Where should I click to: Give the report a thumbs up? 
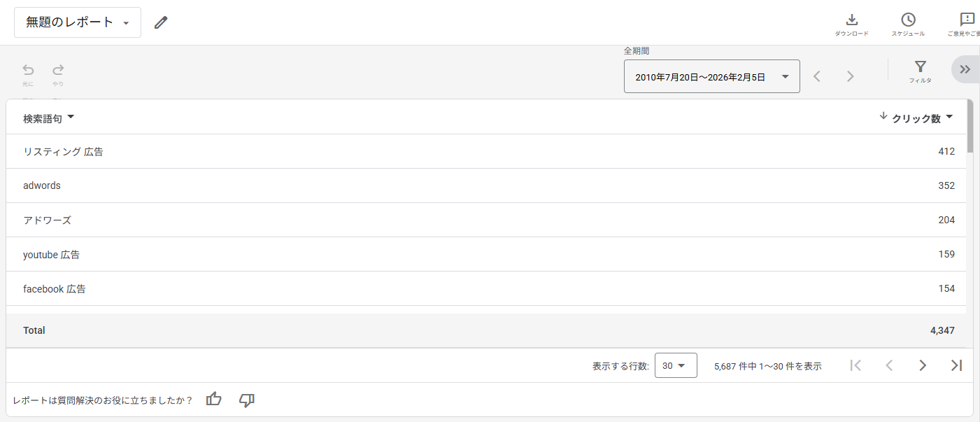click(x=214, y=400)
